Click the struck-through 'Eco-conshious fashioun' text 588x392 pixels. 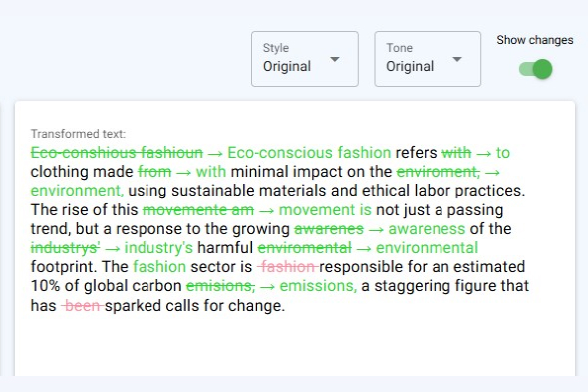point(117,153)
